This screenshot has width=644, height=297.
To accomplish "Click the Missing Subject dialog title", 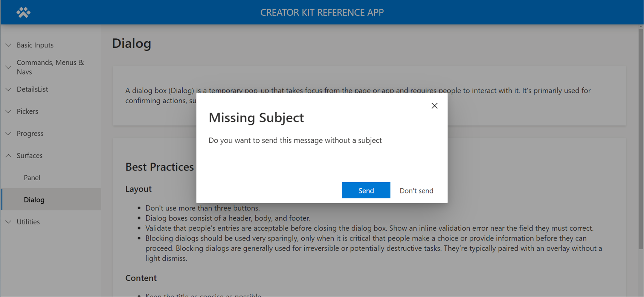I will tap(256, 117).
